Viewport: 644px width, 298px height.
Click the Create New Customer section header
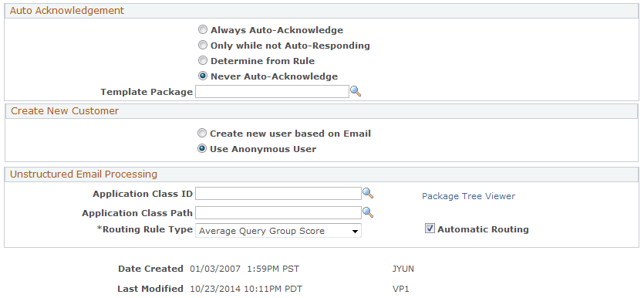tap(322, 111)
